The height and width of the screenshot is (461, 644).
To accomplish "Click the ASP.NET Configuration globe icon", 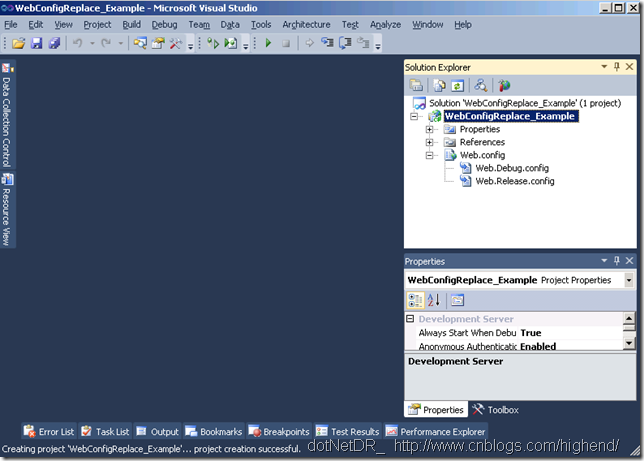I will coord(504,85).
